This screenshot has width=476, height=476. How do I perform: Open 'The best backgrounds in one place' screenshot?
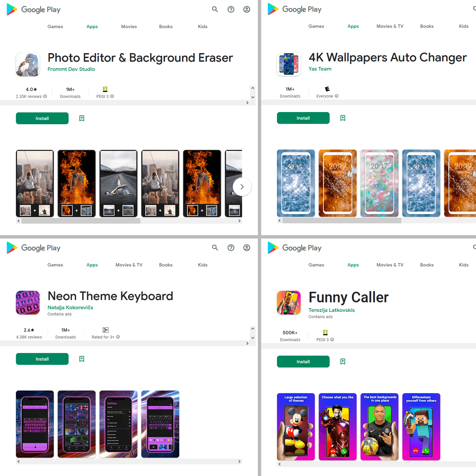pos(379,427)
